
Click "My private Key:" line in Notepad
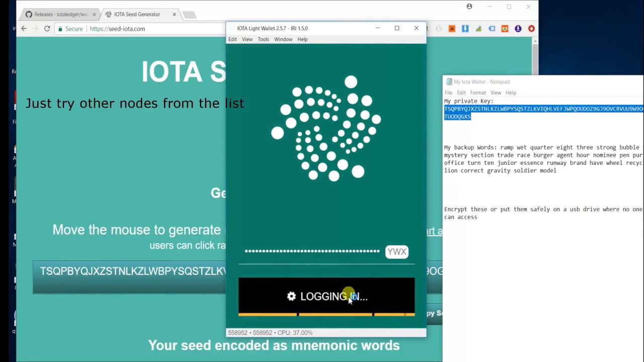[469, 101]
